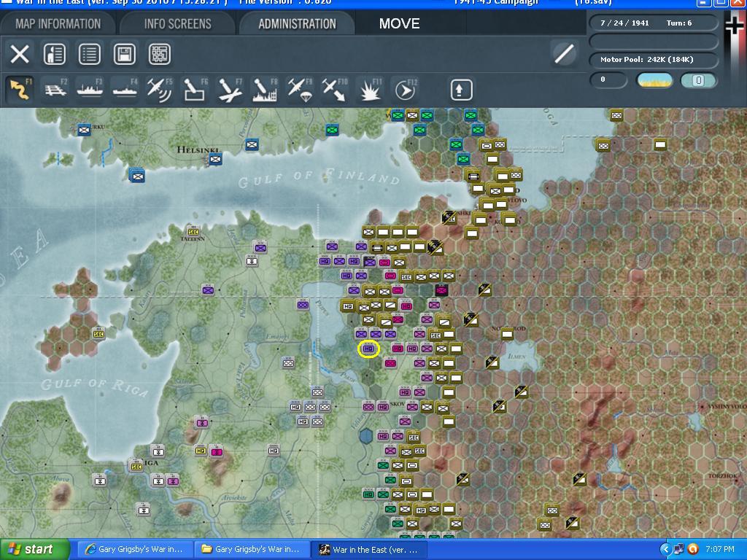Open the MAP INFORMATION tab
747x560 pixels.
coord(58,23)
